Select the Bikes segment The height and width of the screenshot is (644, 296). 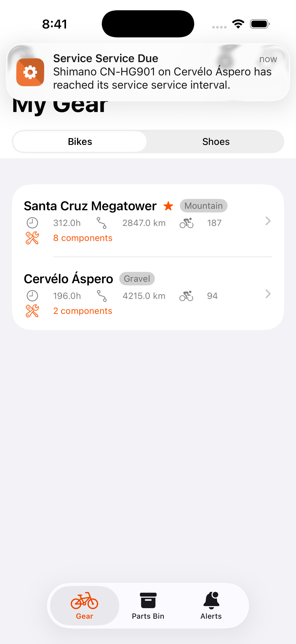[80, 142]
